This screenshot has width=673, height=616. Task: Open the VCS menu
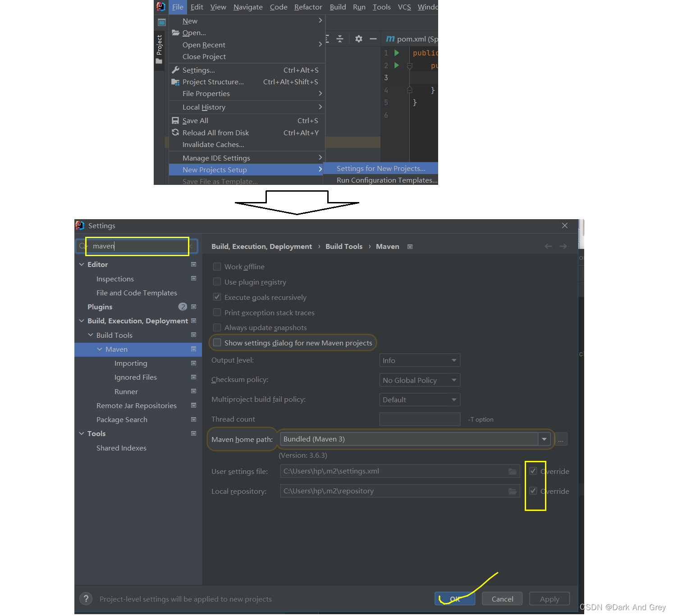tap(404, 7)
